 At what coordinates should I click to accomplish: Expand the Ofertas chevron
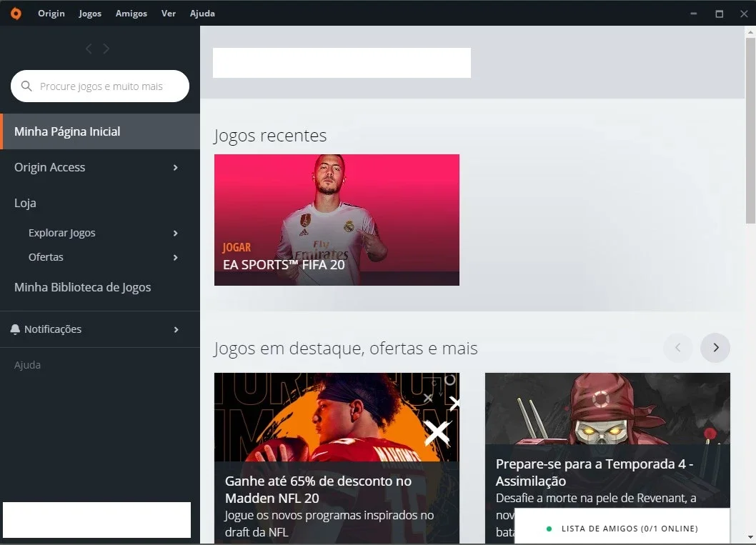176,257
